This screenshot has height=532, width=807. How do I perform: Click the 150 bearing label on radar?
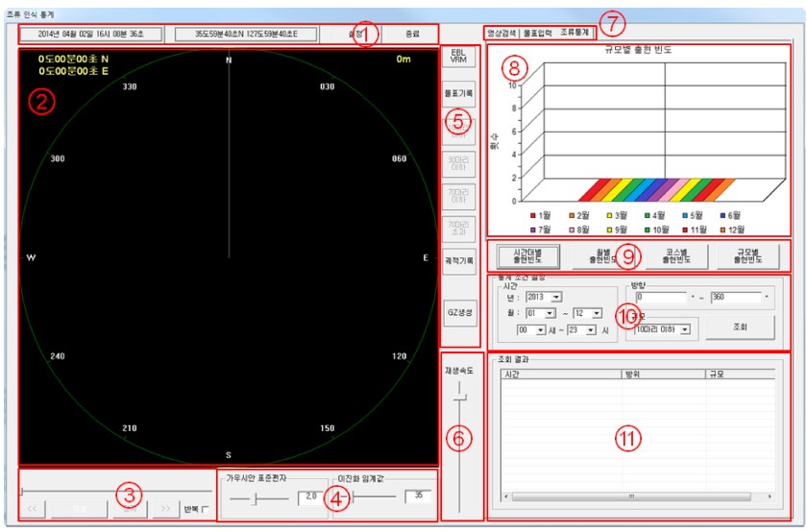(328, 428)
